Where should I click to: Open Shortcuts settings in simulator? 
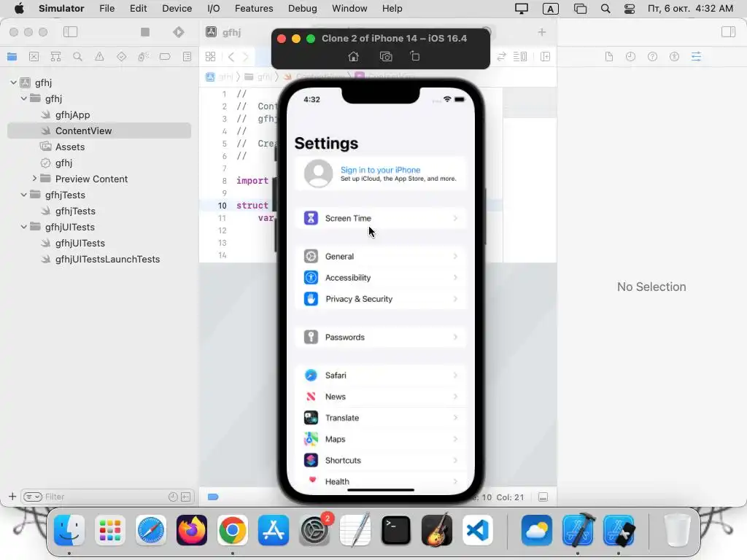point(381,461)
